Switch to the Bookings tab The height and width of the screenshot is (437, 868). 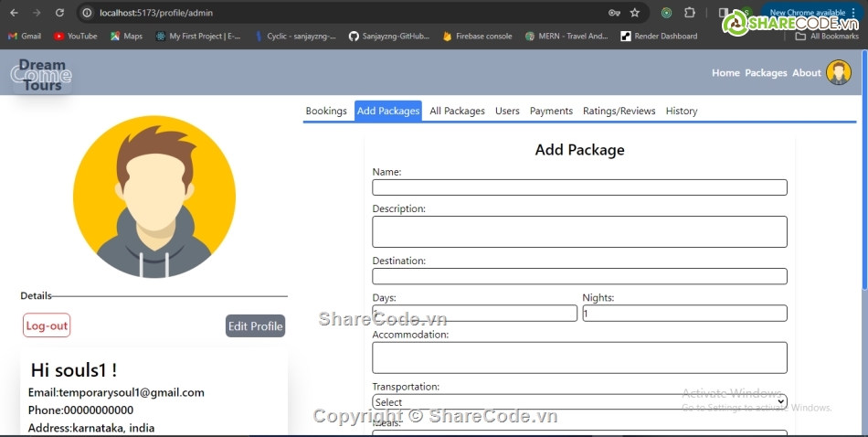326,111
